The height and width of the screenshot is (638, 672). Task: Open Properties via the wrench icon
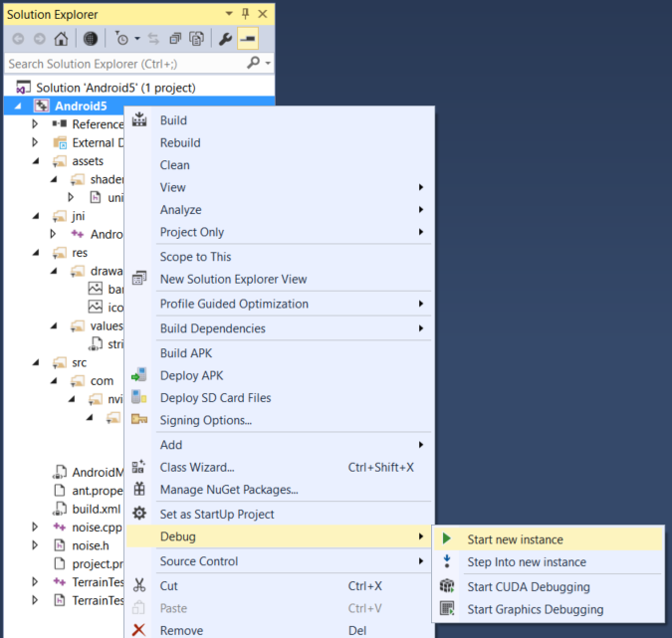pyautogui.click(x=225, y=39)
